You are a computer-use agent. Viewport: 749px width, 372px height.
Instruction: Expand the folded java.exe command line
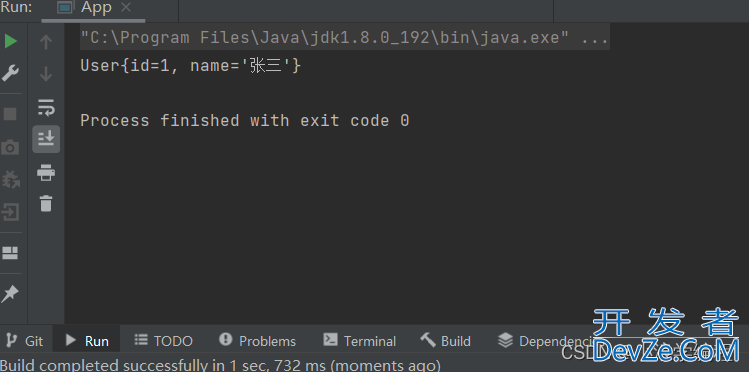594,38
